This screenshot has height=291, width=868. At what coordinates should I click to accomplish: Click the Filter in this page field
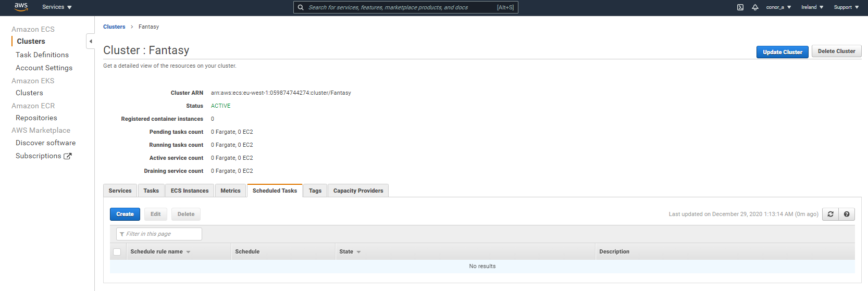pos(159,234)
